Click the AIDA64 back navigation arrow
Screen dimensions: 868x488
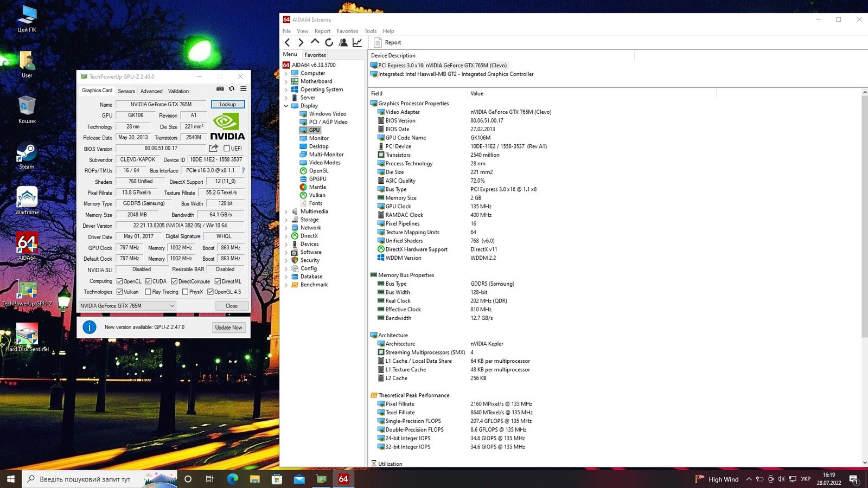(288, 42)
